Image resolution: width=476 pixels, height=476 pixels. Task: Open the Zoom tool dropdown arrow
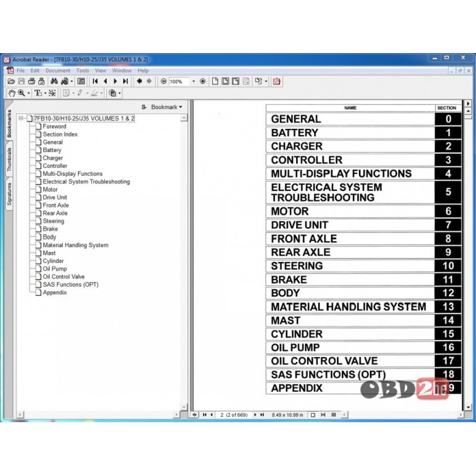(29, 93)
